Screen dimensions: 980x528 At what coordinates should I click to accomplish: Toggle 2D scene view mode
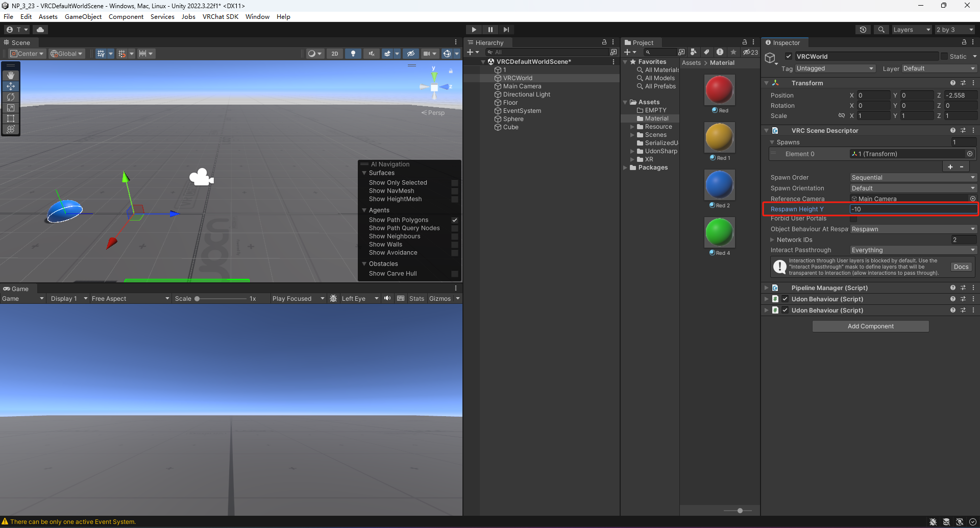(335, 54)
